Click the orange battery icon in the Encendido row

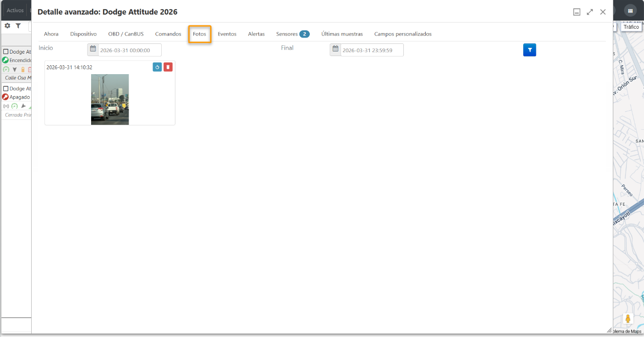pyautogui.click(x=22, y=69)
